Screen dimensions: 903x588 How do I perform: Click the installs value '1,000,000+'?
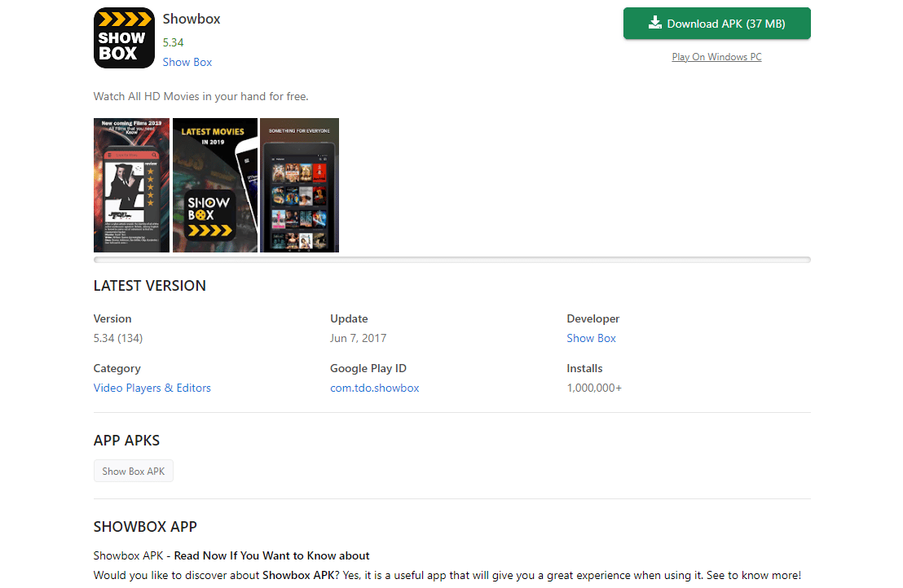pos(594,388)
